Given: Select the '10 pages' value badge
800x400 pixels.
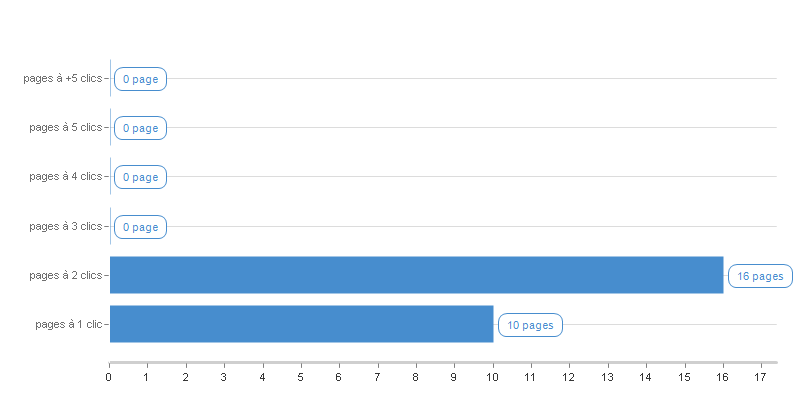Looking at the screenshot, I should tap(530, 325).
